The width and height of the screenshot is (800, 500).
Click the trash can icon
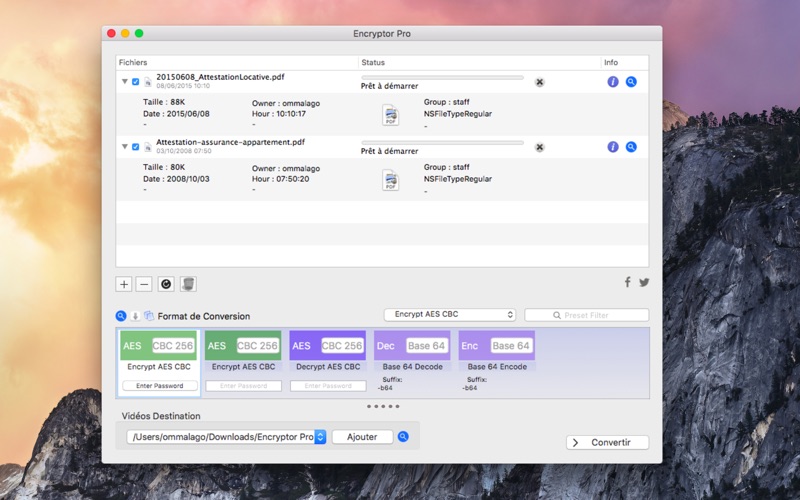click(188, 284)
